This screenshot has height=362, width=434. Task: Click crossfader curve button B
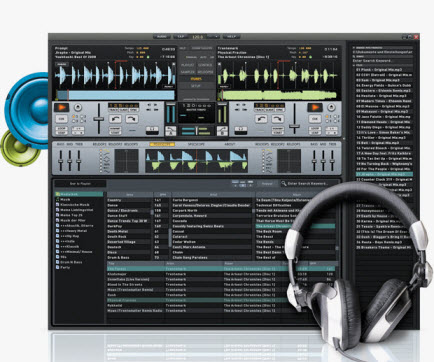(x=222, y=131)
